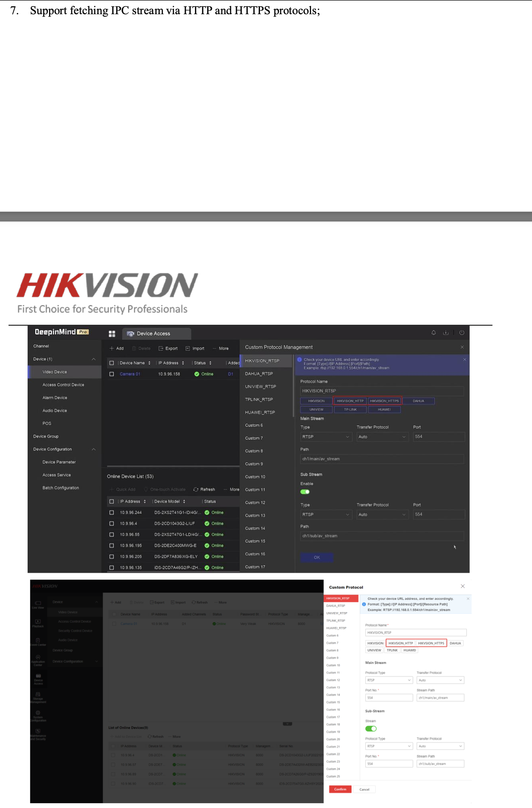Screen dimensions: 532x808
Task: Click the download icon in DeepinMind header
Action: pyautogui.click(x=446, y=333)
